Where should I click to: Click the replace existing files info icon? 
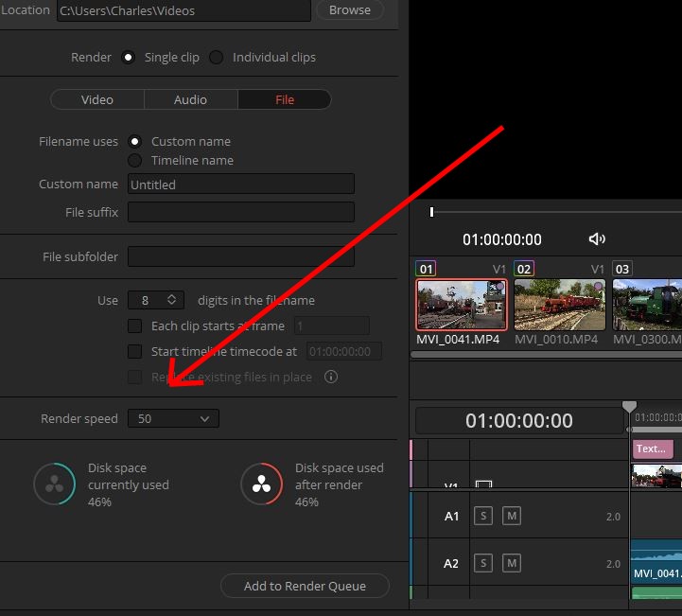pyautogui.click(x=330, y=377)
